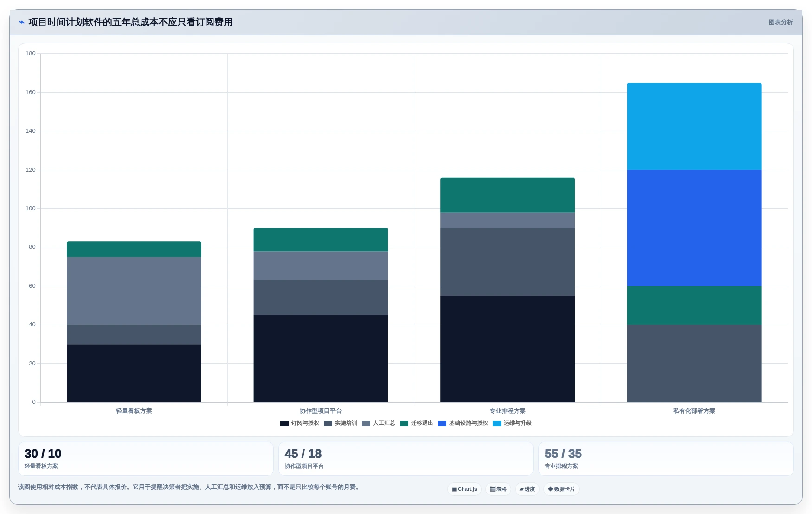The width and height of the screenshot is (812, 514).
Task: Open the 数据卡片 chip
Action: 561,489
